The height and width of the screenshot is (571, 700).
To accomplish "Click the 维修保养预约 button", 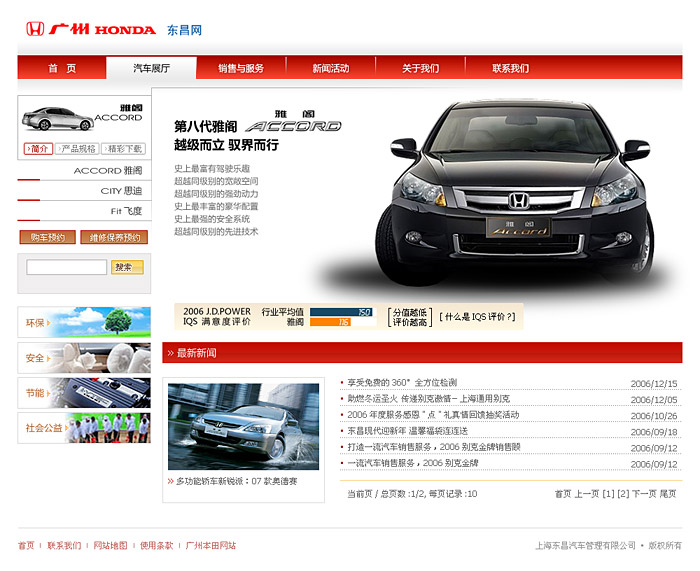I will point(114,237).
